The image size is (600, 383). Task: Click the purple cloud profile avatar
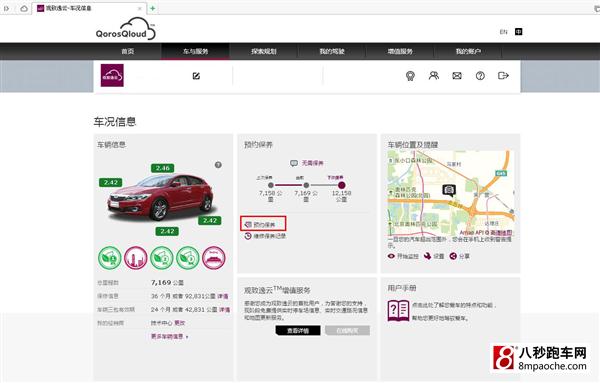[x=112, y=75]
